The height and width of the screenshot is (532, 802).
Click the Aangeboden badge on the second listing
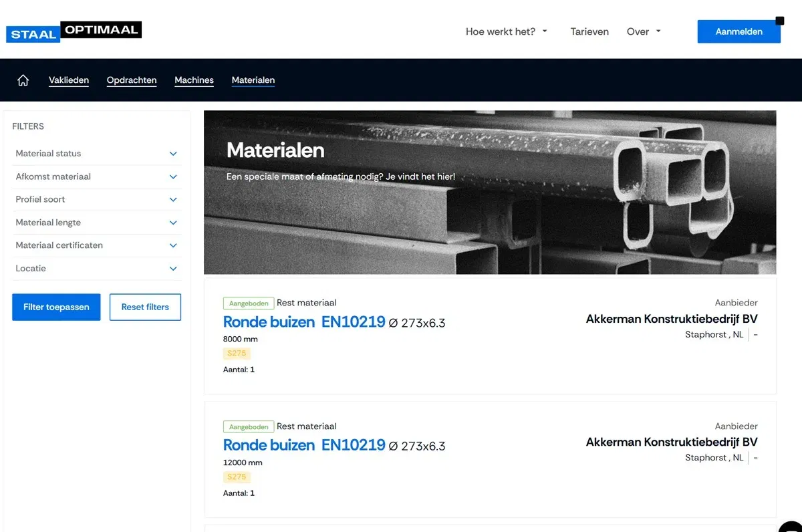click(248, 426)
